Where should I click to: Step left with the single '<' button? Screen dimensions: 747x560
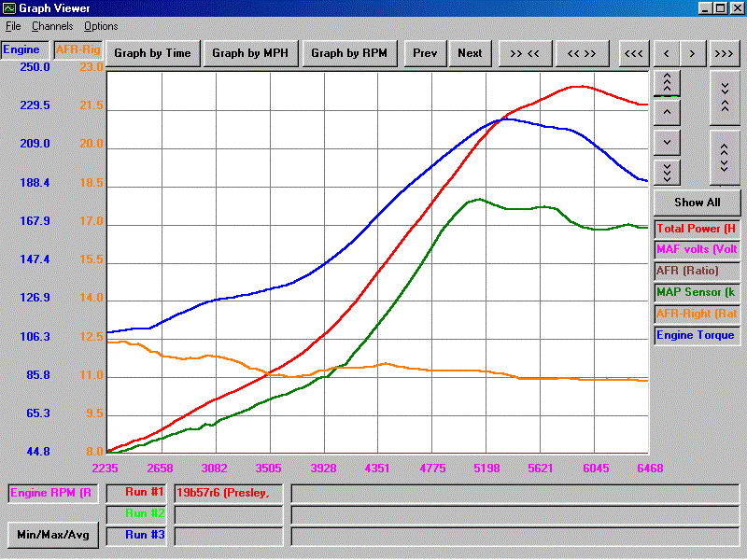667,53
